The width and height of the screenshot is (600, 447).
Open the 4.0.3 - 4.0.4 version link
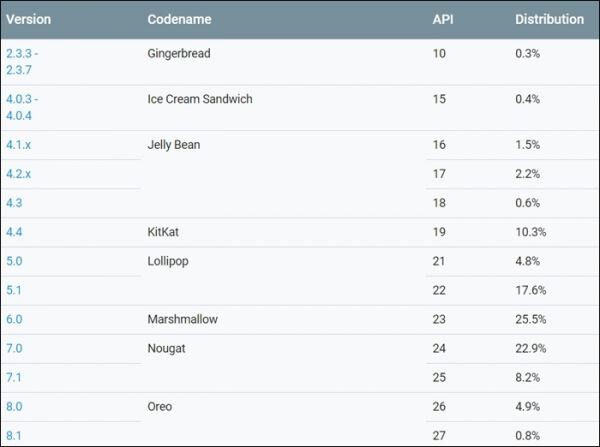pyautogui.click(x=24, y=107)
